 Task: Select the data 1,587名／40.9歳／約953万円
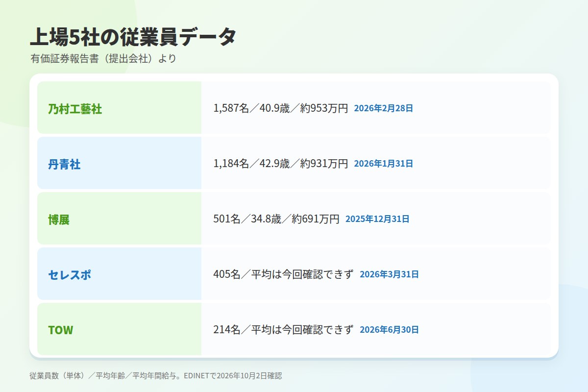(x=280, y=108)
